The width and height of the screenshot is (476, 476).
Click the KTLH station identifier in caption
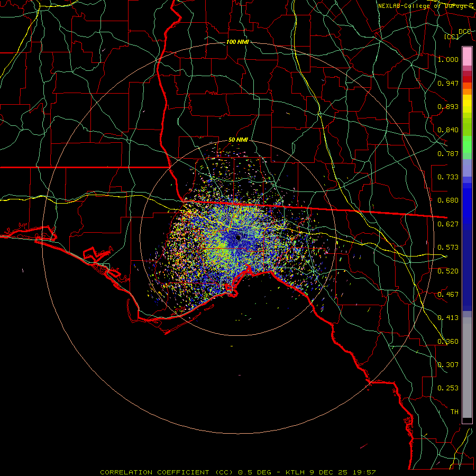point(296,472)
